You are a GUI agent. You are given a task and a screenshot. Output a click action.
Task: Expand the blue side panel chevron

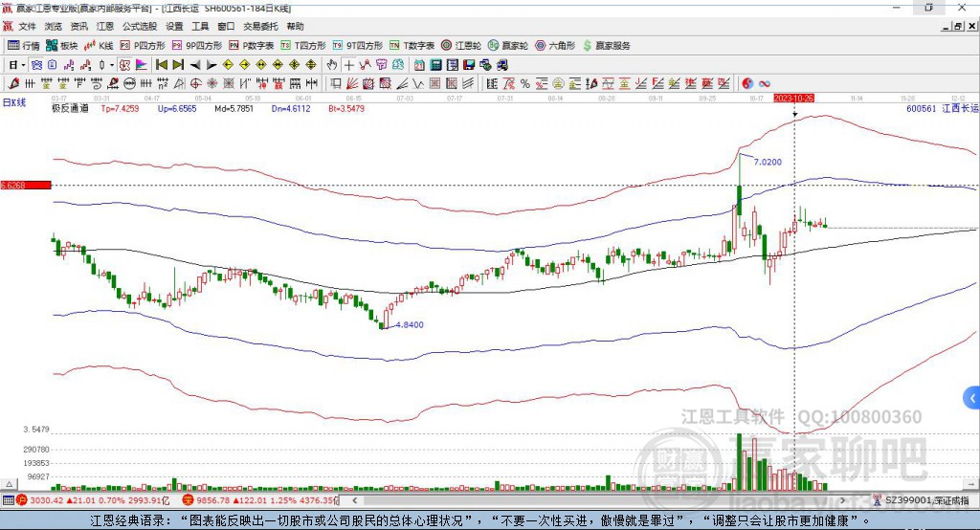coord(972,398)
